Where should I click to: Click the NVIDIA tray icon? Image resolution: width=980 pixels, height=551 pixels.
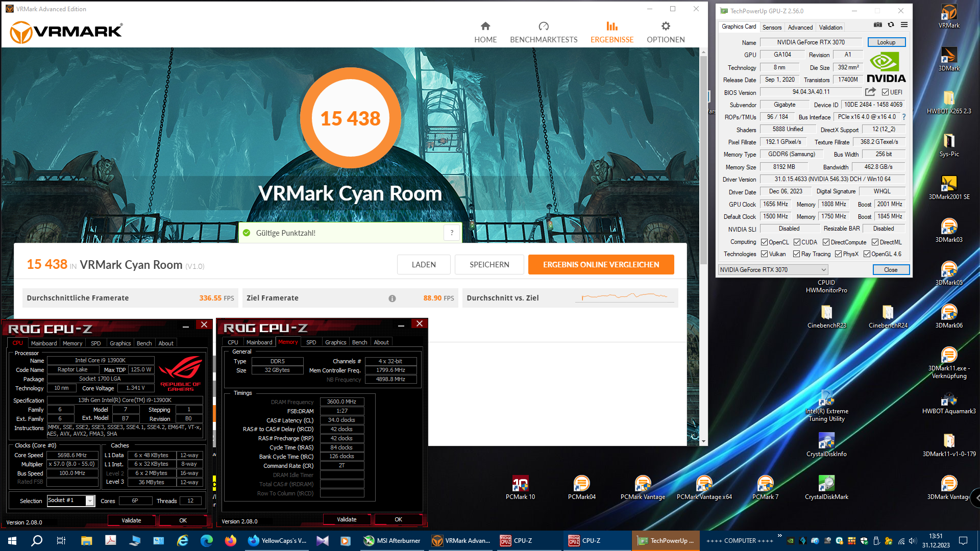790,541
